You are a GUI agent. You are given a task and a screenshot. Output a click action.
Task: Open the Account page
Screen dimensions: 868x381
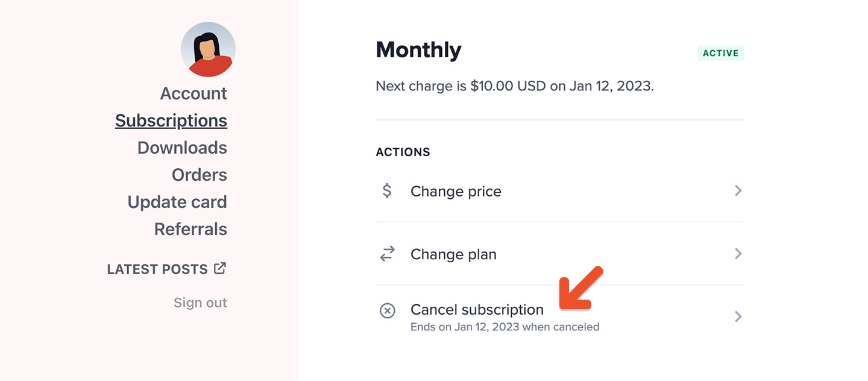point(193,93)
